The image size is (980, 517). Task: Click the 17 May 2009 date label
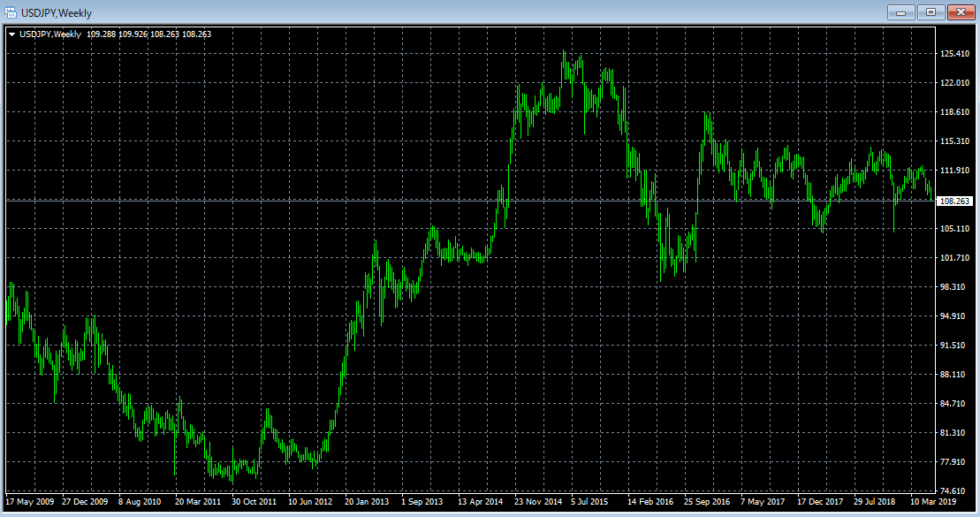tap(30, 501)
